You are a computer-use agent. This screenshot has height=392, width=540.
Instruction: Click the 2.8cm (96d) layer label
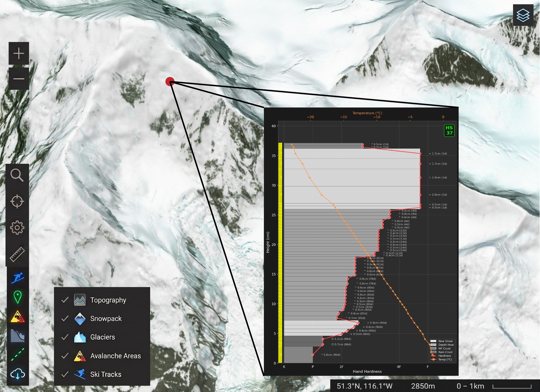(331, 355)
